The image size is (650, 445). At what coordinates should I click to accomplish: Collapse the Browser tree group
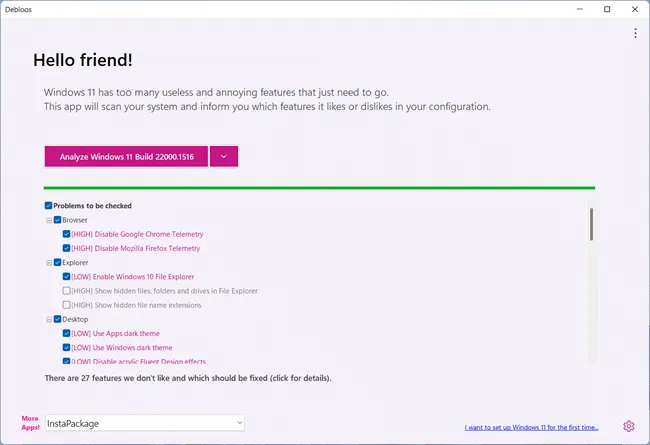[48, 220]
